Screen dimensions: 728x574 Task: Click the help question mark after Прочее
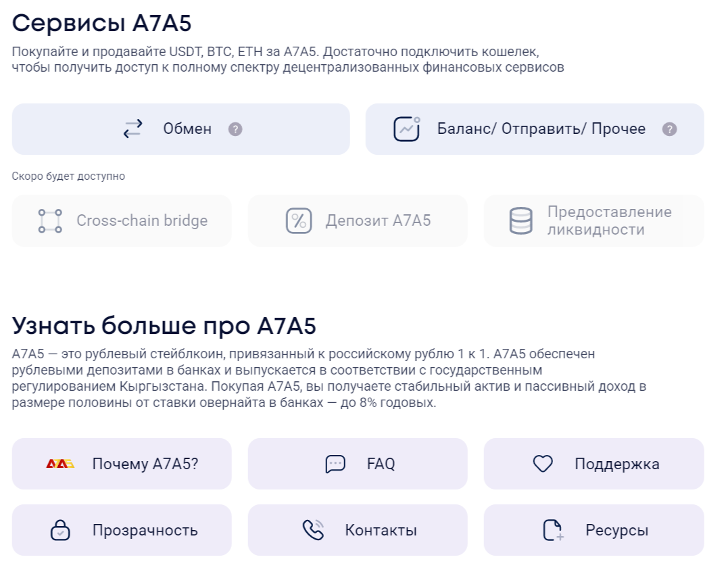[x=669, y=129]
